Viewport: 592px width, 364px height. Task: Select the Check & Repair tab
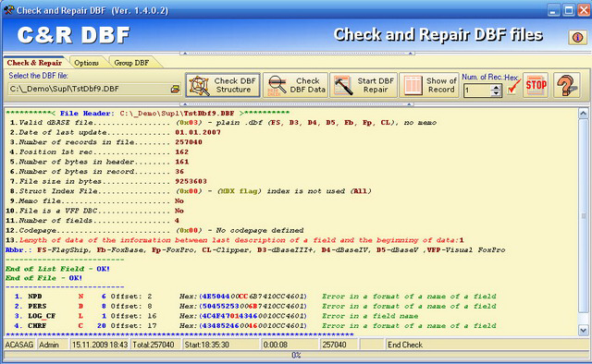pyautogui.click(x=34, y=63)
